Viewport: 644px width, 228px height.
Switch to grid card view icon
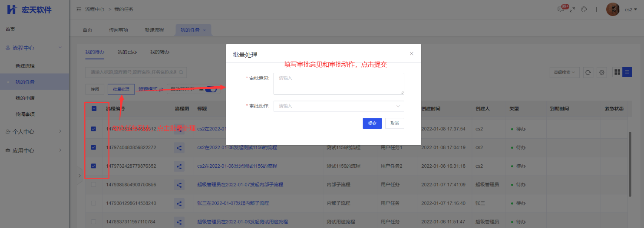617,72
